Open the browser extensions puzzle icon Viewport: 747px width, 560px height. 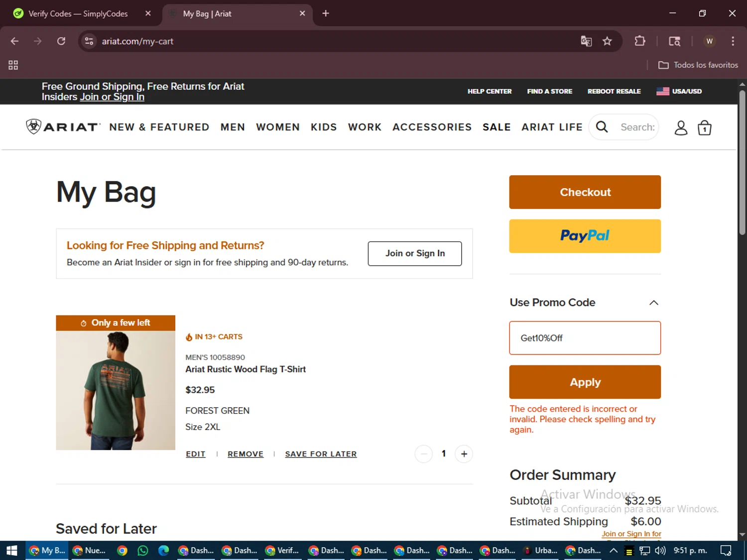pos(640,41)
